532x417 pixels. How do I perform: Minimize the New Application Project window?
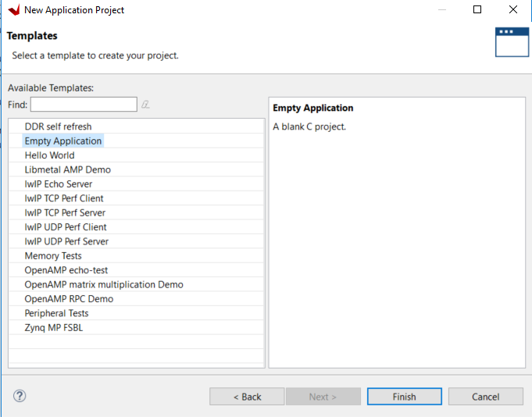441,10
